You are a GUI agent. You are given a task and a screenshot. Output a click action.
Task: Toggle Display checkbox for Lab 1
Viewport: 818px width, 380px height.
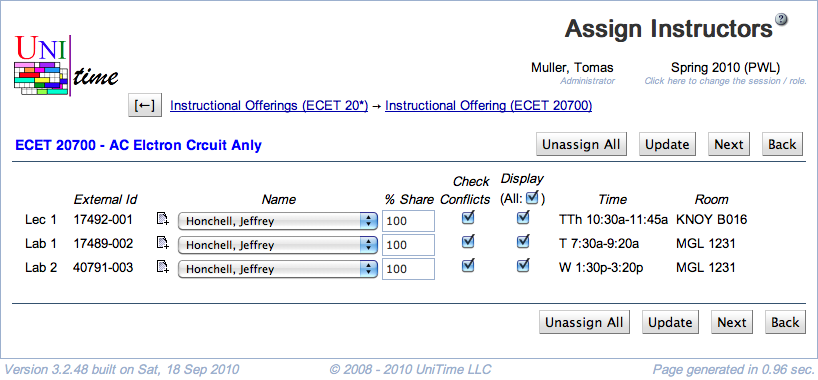pos(523,242)
